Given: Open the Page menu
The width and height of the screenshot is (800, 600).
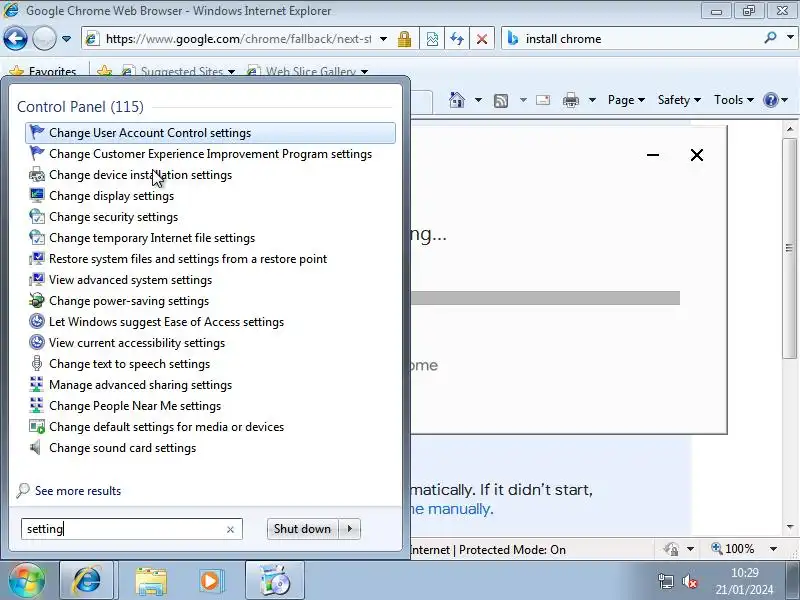Looking at the screenshot, I should pyautogui.click(x=626, y=100).
